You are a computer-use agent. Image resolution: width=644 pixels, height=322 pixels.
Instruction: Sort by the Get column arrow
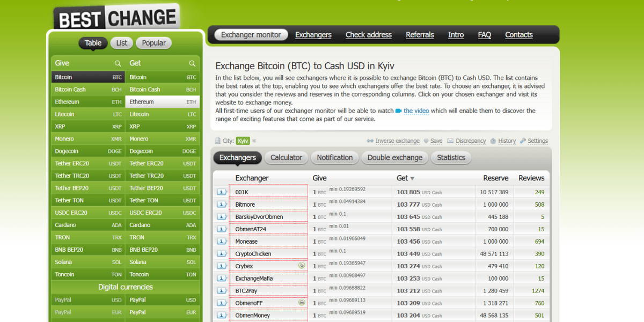[412, 178]
